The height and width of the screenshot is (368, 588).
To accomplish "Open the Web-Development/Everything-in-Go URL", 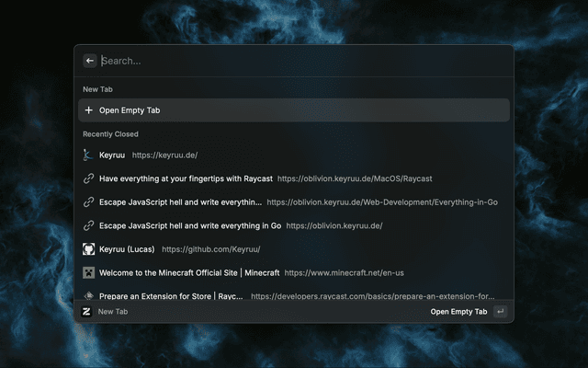I will tap(382, 201).
